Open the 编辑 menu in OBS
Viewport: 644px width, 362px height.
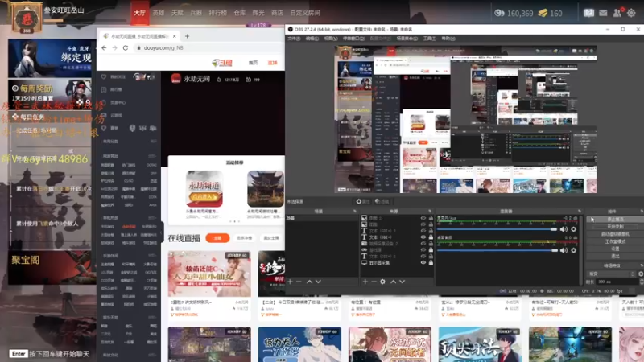tap(312, 39)
